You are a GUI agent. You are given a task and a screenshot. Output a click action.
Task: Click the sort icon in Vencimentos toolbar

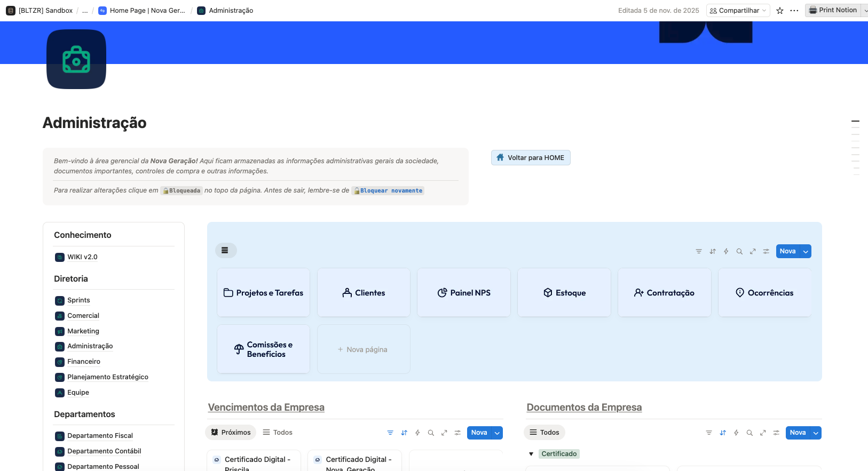click(x=404, y=433)
